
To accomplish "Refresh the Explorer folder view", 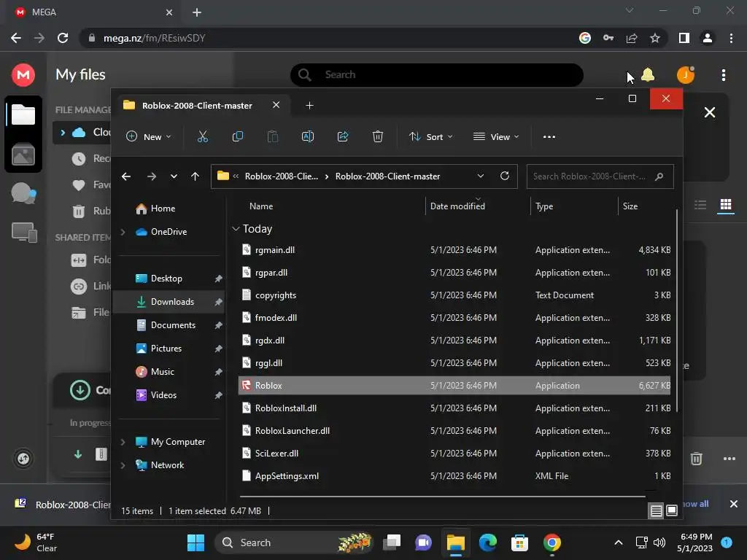I will (x=505, y=176).
